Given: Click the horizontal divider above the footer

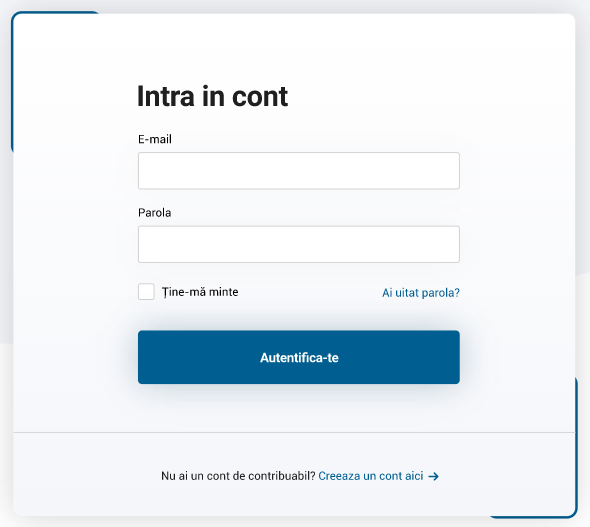Looking at the screenshot, I should pyautogui.click(x=294, y=433).
